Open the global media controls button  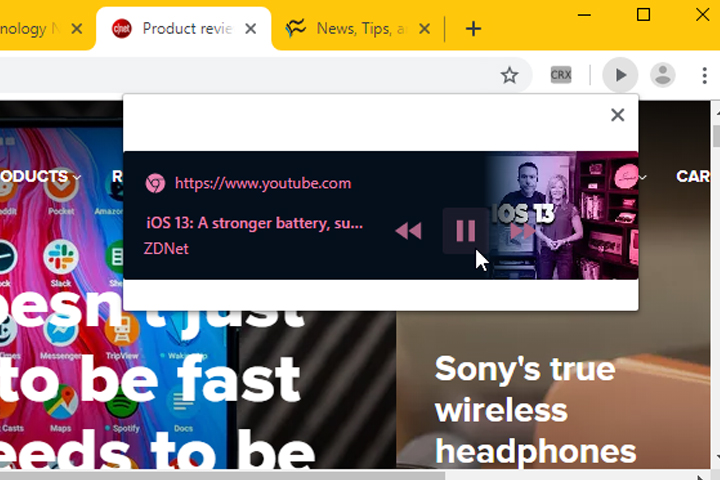point(620,75)
